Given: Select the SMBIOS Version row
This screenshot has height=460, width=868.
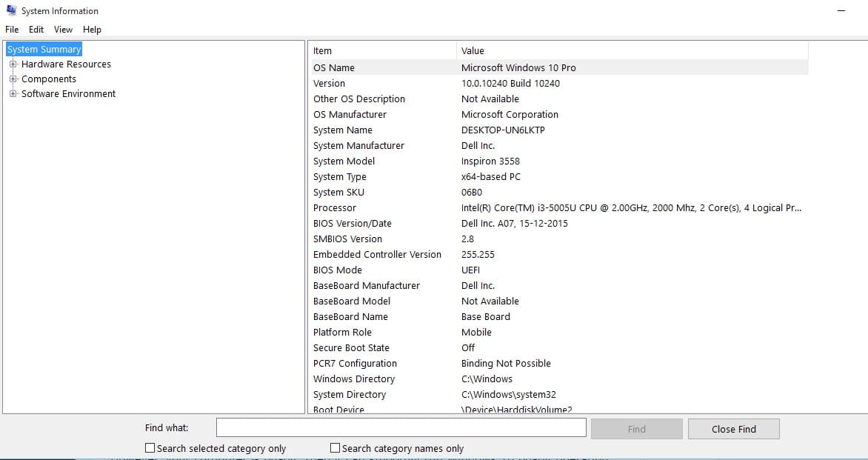Looking at the screenshot, I should 559,238.
